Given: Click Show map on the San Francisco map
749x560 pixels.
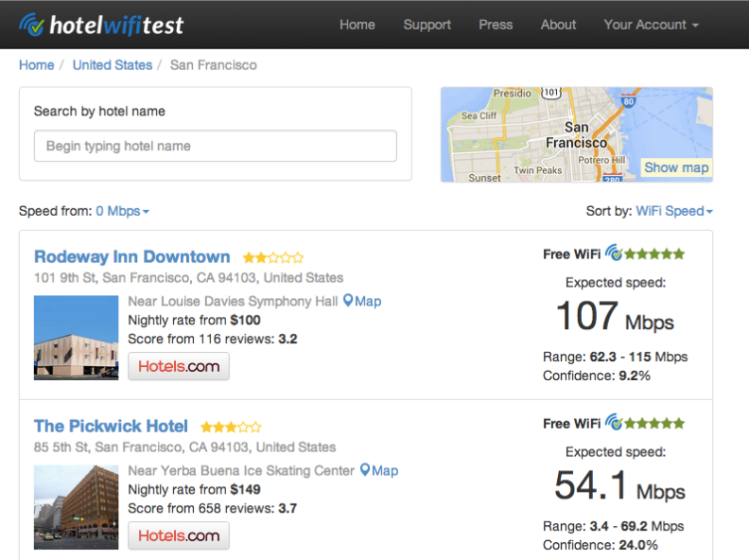Looking at the screenshot, I should point(676,167).
